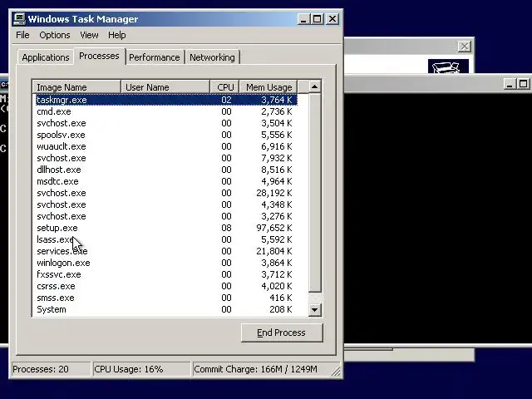Viewport: 532px width, 399px height.
Task: Select the Processes tab
Action: (99, 56)
